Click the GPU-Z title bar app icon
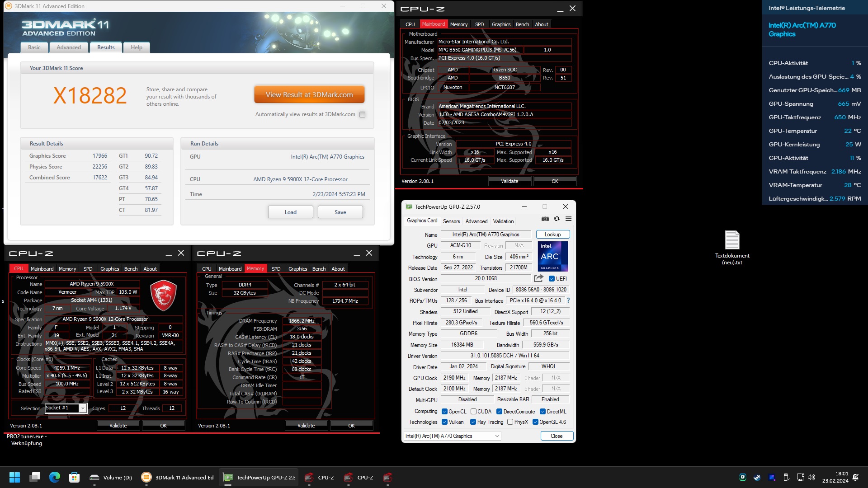This screenshot has width=868, height=488. tap(409, 206)
